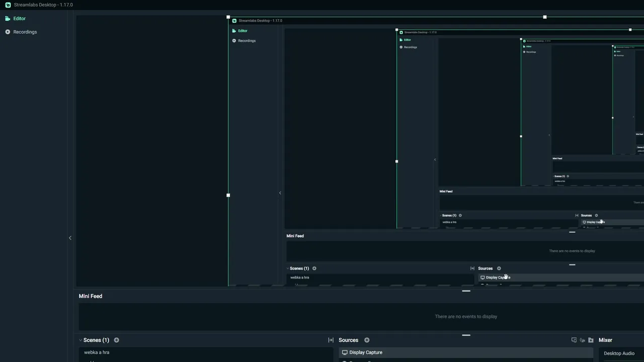Add a new scene with the plus icon
This screenshot has width=644, height=362.
[116, 340]
